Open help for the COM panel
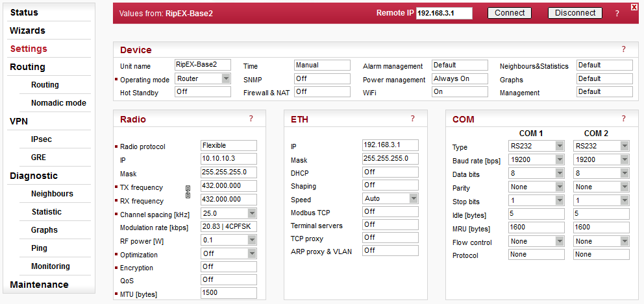 (623, 119)
